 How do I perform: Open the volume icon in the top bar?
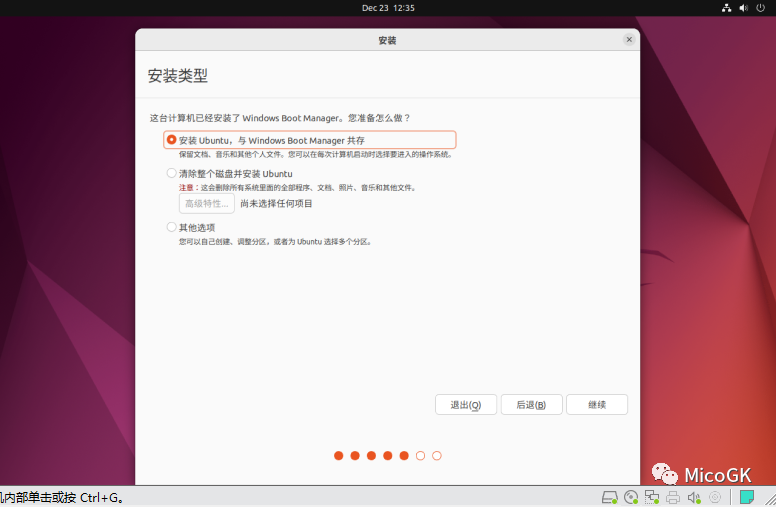pos(743,8)
